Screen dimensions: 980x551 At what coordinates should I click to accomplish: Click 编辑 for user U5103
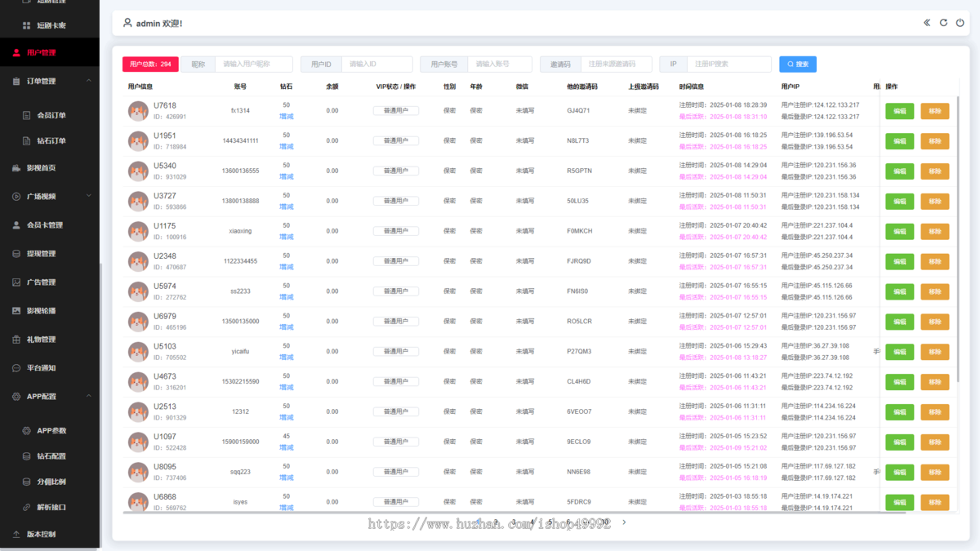(x=900, y=352)
